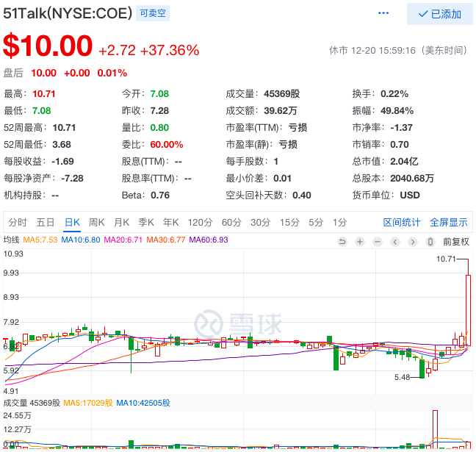
Task: Click the 最低 value 7.08
Action: pos(42,110)
